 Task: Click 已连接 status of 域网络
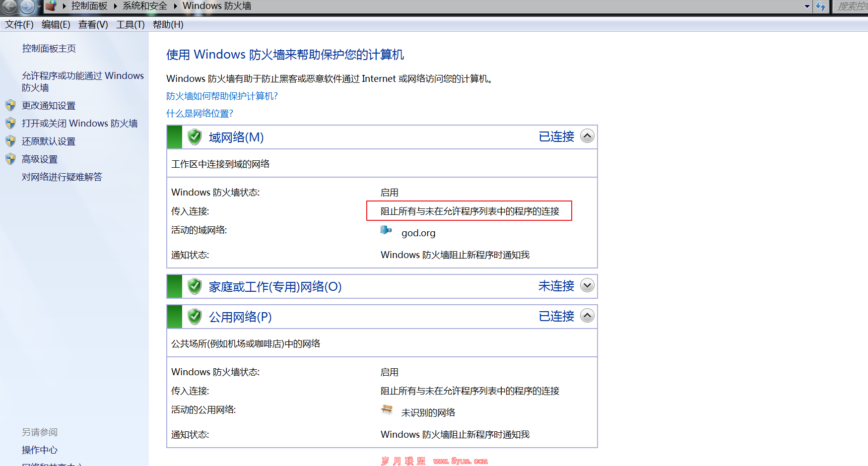point(556,136)
